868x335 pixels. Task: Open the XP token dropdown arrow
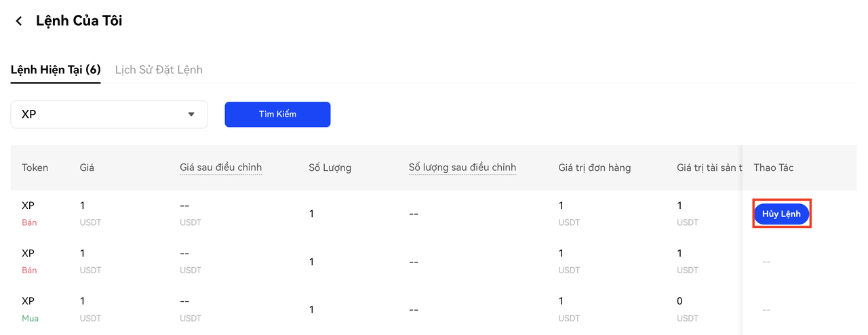point(191,115)
